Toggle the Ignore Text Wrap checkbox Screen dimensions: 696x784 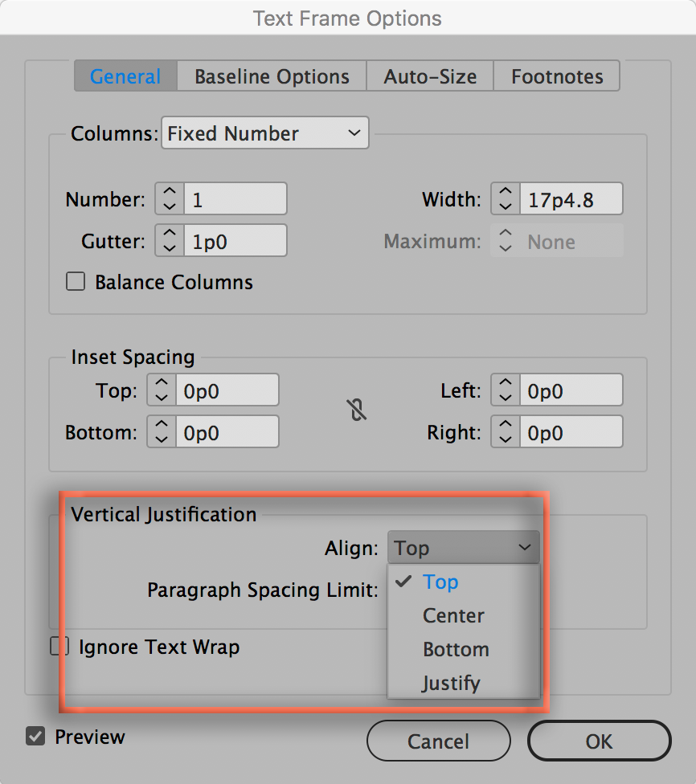(x=59, y=647)
